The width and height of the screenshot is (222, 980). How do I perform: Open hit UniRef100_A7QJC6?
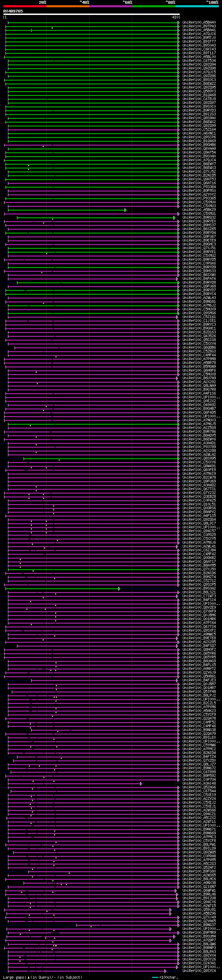click(x=199, y=34)
